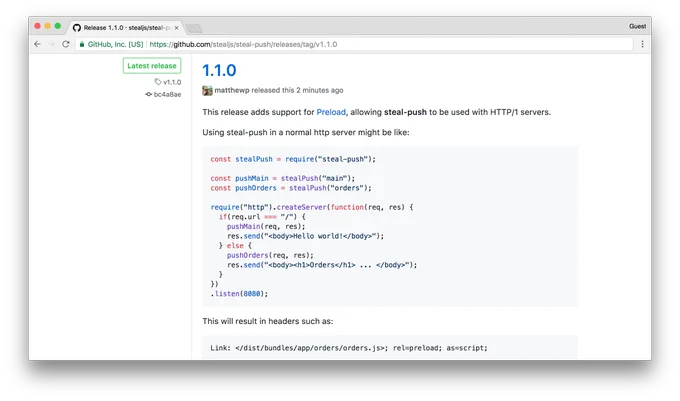This screenshot has width=680, height=401.
Task: Reload the page with the refresh icon
Action: [66, 44]
